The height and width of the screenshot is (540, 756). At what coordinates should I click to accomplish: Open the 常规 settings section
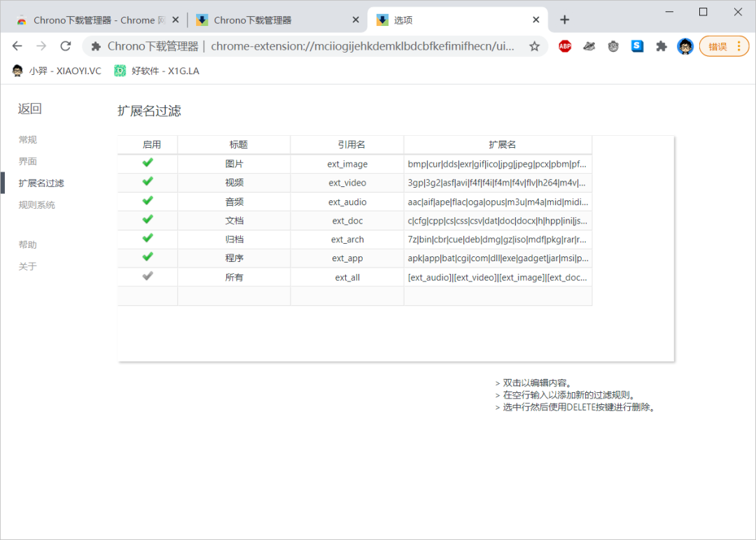click(x=27, y=139)
